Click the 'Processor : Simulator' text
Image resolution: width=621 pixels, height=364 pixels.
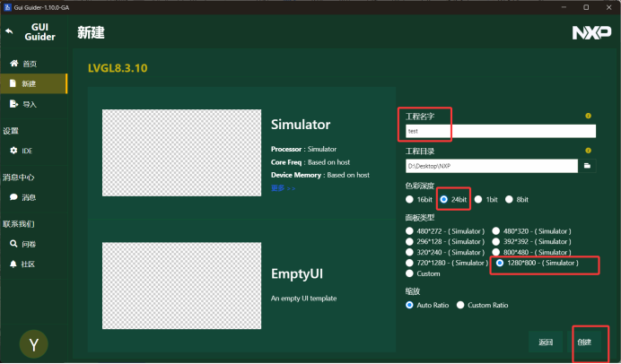(x=303, y=149)
